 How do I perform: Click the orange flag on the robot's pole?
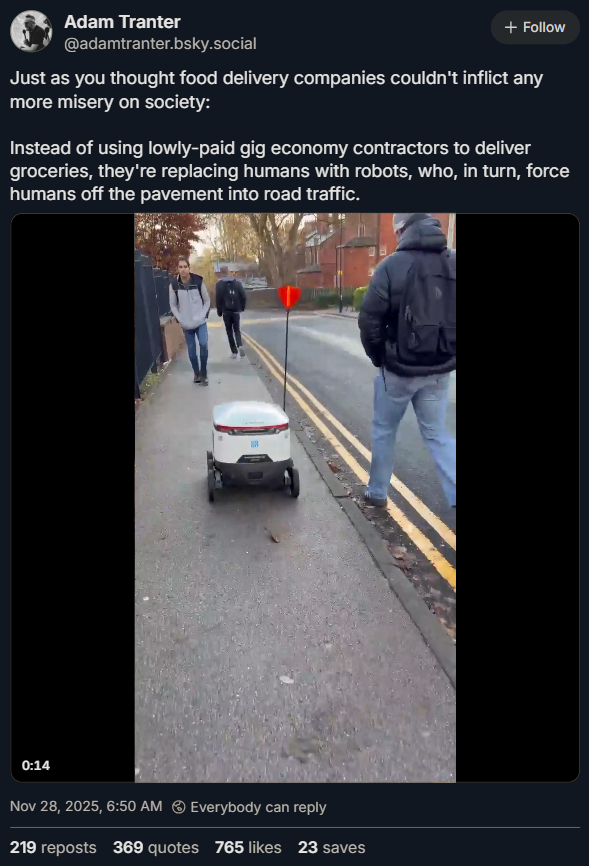tap(289, 298)
